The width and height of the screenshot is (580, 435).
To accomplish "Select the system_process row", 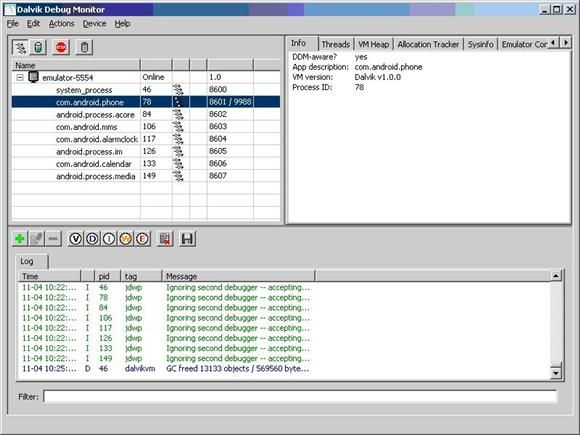I will click(x=146, y=90).
